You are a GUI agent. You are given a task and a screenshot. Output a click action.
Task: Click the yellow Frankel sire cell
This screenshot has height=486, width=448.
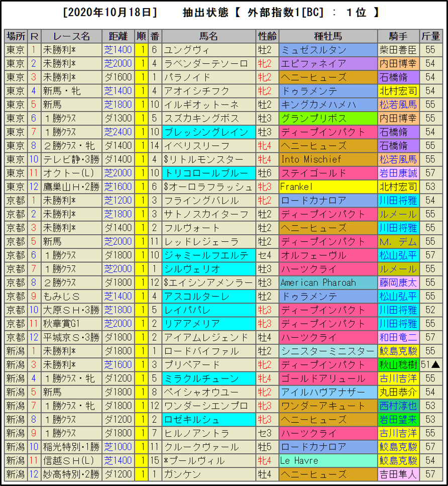coord(328,187)
